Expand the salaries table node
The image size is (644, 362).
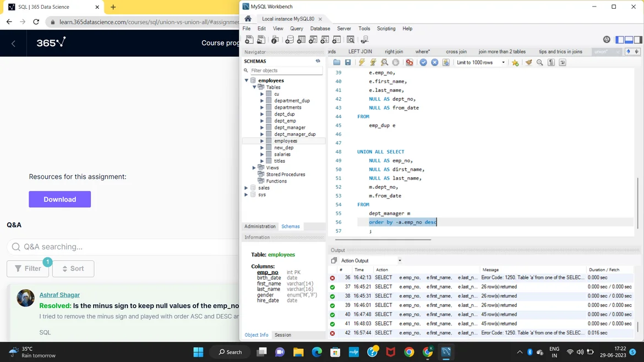[262, 155]
